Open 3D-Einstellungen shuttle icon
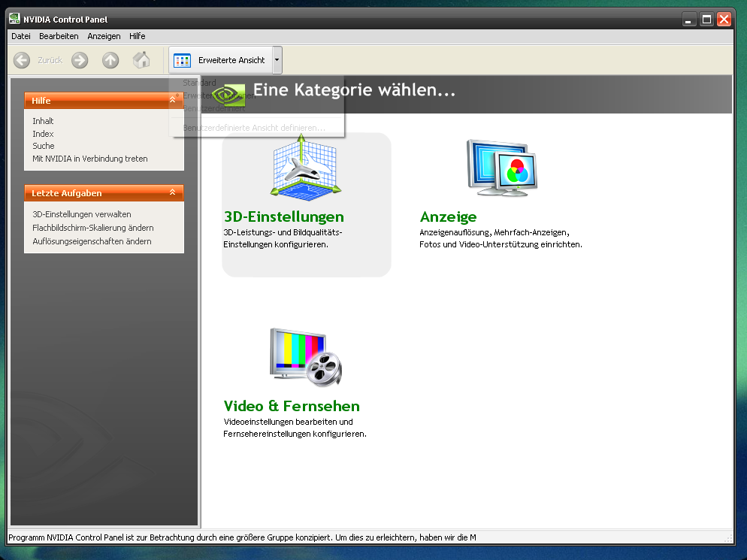 (x=305, y=168)
